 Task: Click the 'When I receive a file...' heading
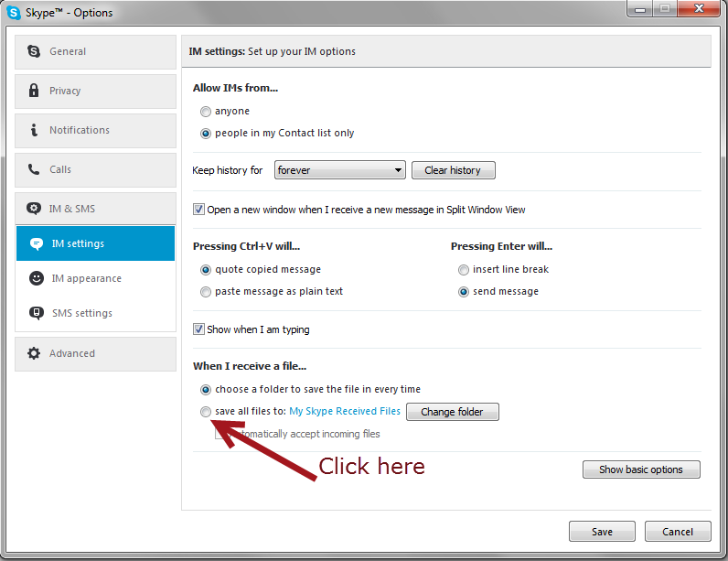[x=250, y=366]
